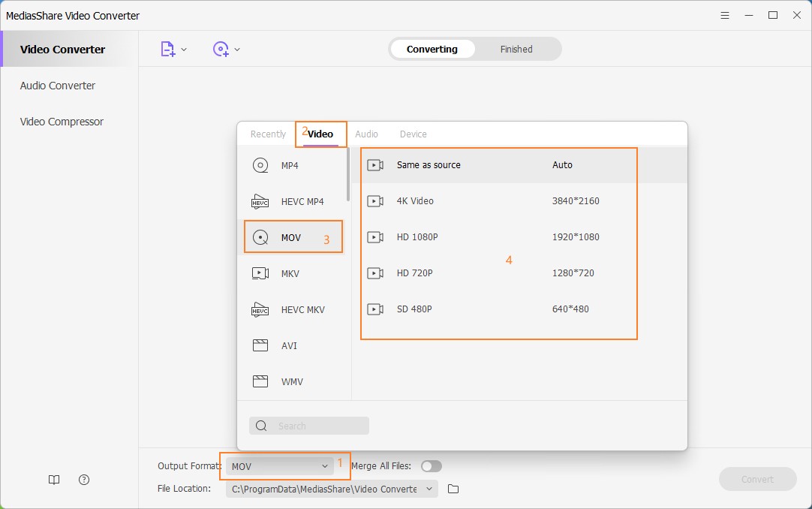The height and width of the screenshot is (509, 812).
Task: Click the Auto resolution value
Action: pyautogui.click(x=562, y=165)
